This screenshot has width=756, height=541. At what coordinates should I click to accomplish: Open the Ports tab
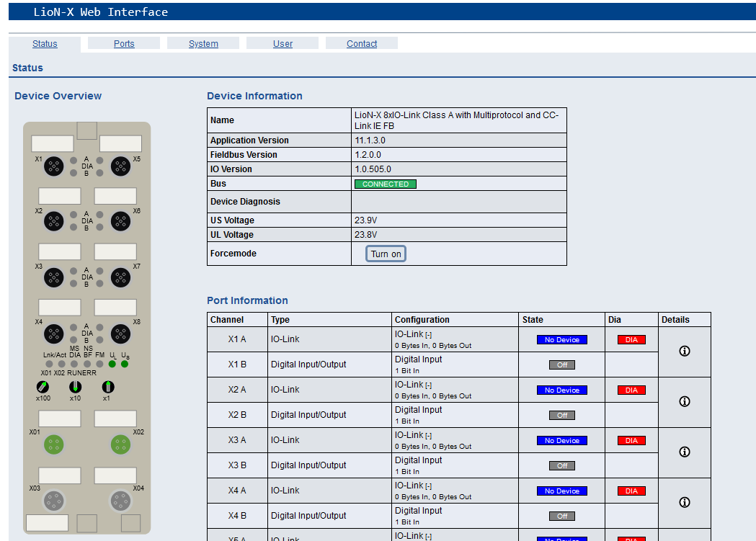click(124, 44)
